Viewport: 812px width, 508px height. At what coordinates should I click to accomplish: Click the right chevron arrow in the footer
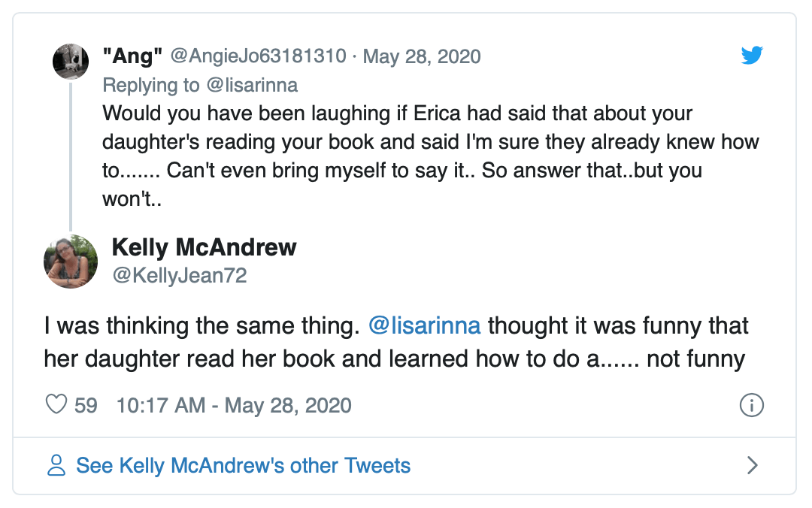pos(752,466)
